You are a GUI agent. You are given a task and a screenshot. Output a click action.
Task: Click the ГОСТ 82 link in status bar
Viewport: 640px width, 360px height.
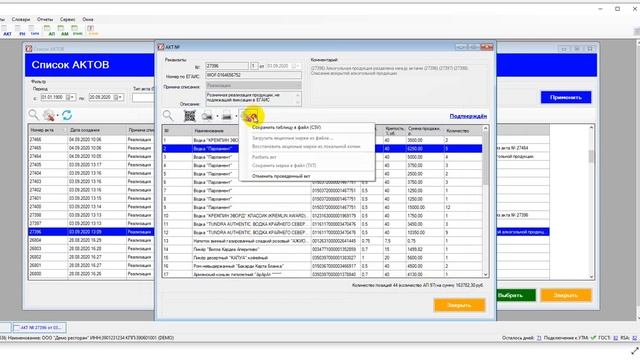[x=615, y=338]
